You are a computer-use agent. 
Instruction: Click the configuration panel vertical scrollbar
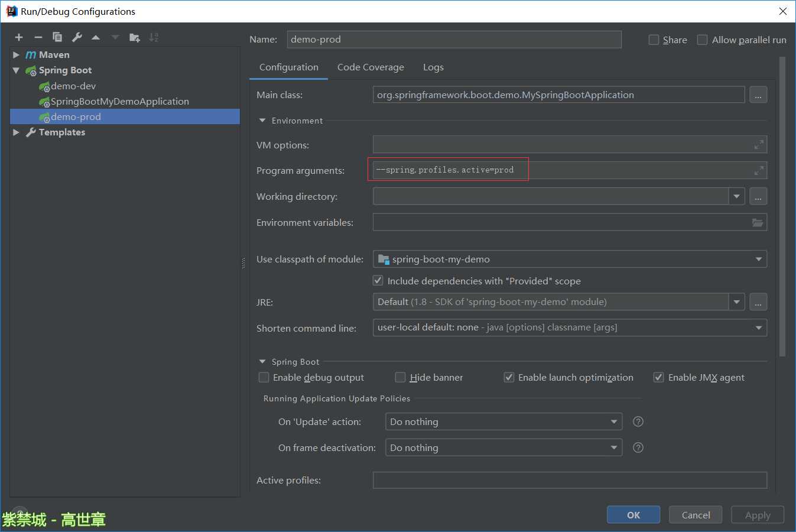click(782, 207)
